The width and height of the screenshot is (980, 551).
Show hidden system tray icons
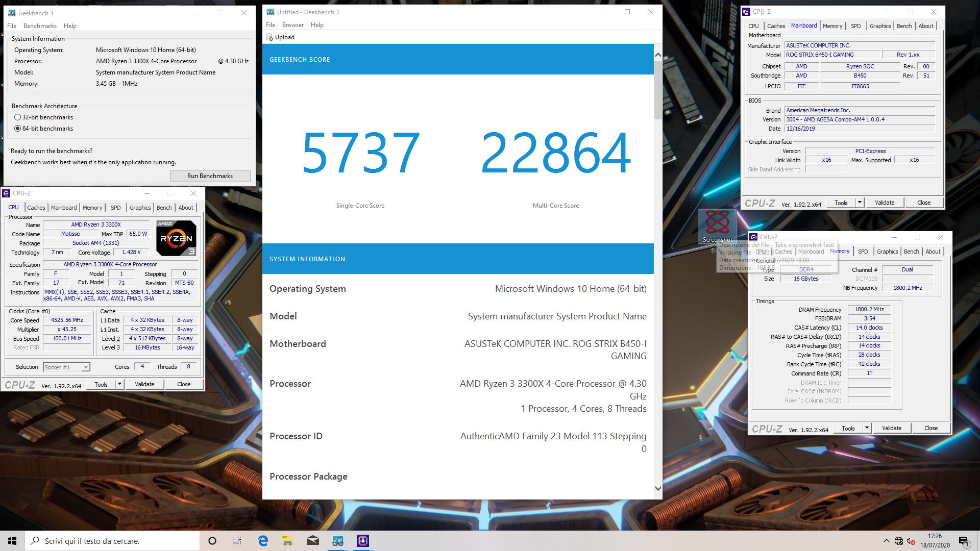click(886, 541)
